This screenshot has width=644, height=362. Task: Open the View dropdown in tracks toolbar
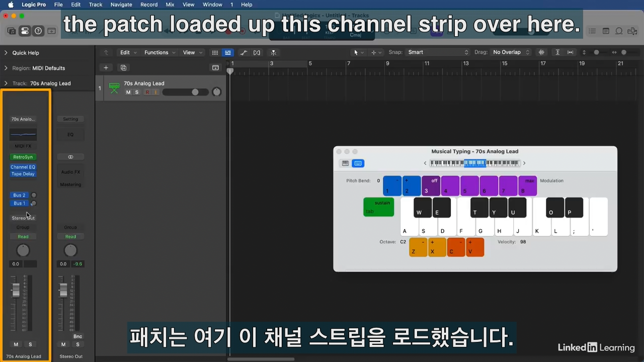pos(192,52)
